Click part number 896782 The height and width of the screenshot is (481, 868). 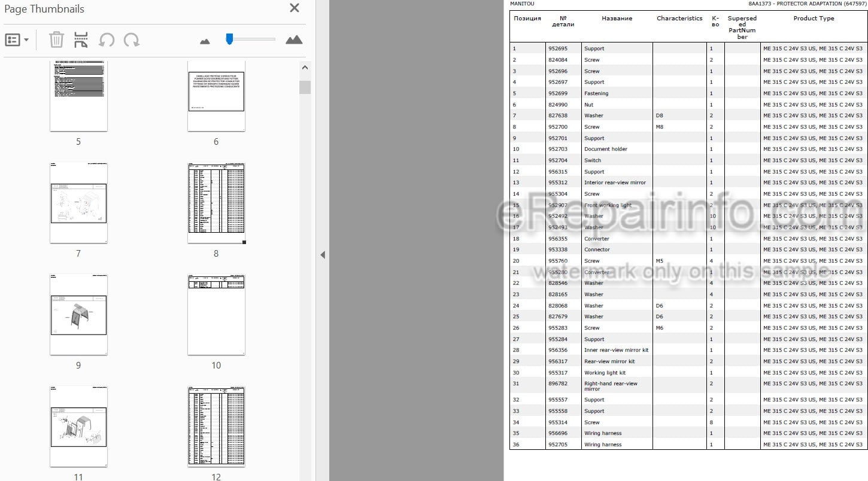tap(557, 383)
